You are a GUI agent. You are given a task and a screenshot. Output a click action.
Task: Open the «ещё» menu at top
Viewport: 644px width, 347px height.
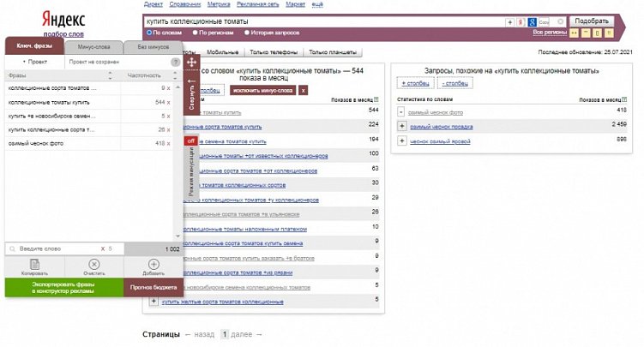pyautogui.click(x=317, y=4)
